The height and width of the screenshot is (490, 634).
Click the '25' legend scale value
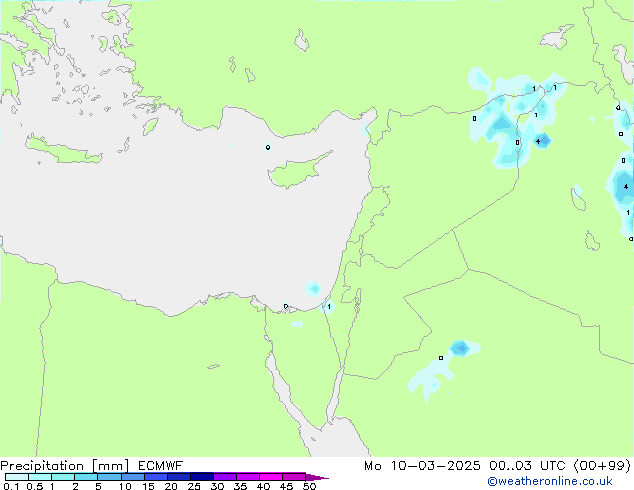pos(194,486)
